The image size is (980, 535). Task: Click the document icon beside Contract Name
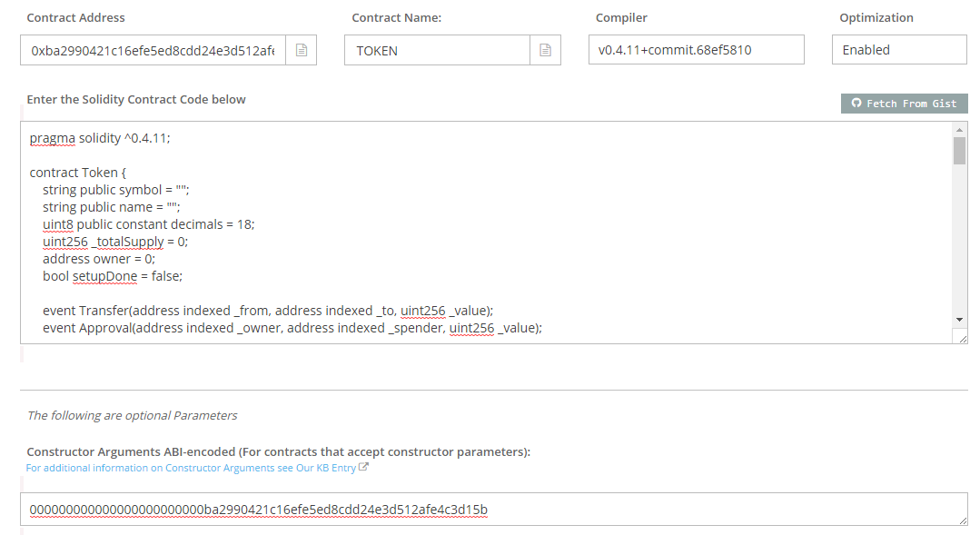pos(545,51)
